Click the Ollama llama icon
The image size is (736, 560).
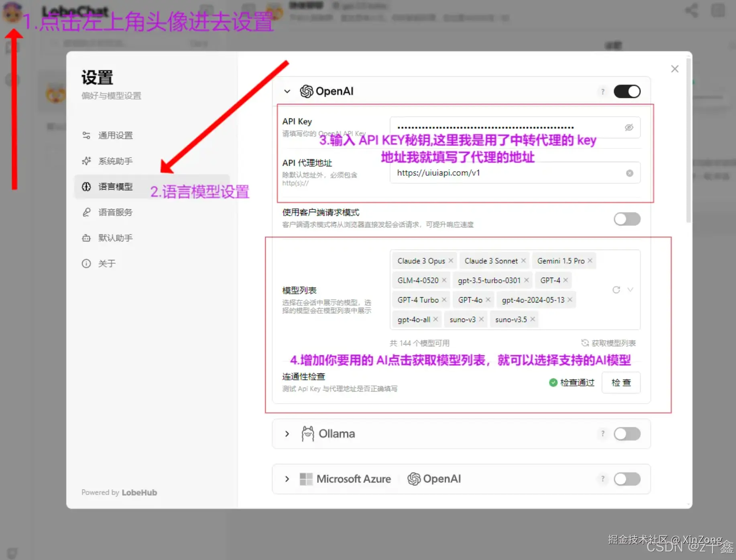point(307,434)
